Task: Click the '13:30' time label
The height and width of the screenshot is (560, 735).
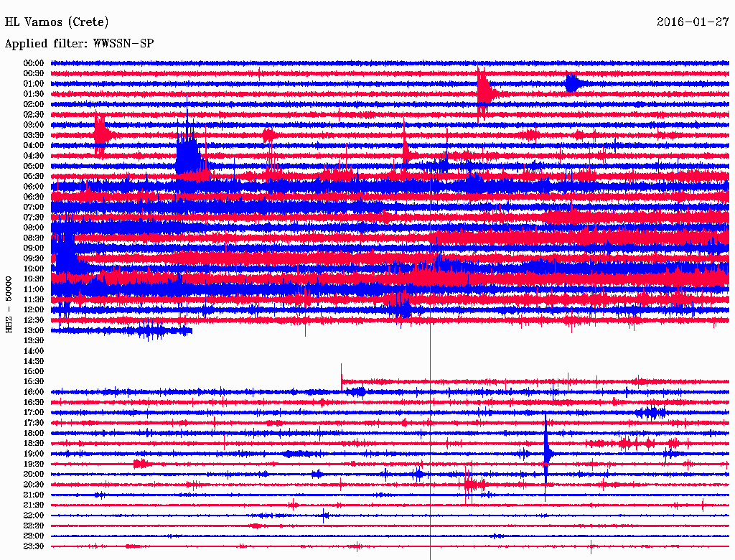Action: (x=34, y=341)
